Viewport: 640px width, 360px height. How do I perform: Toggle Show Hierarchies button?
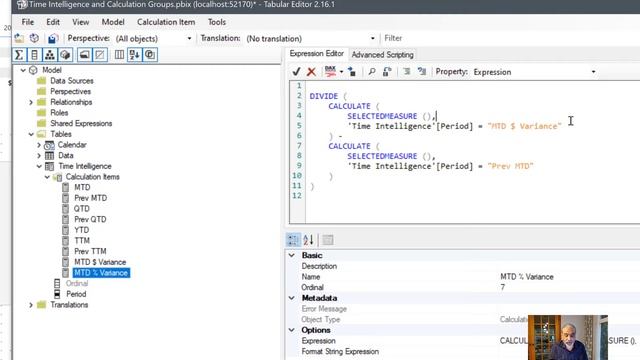(50, 55)
